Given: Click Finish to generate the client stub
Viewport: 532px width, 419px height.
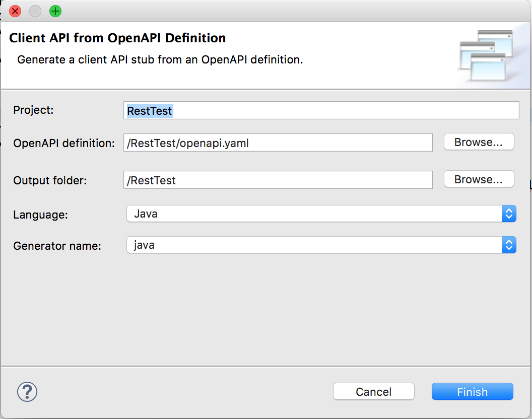Looking at the screenshot, I should click(472, 391).
